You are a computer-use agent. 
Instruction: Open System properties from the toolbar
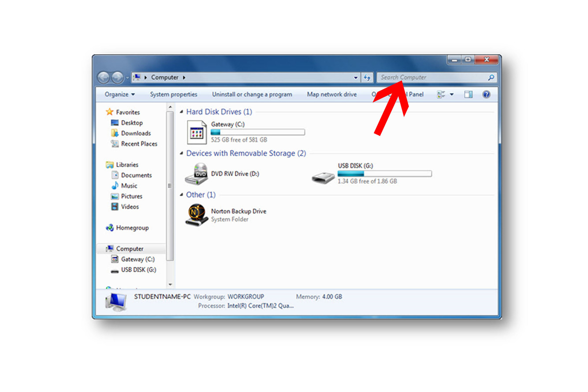click(174, 94)
